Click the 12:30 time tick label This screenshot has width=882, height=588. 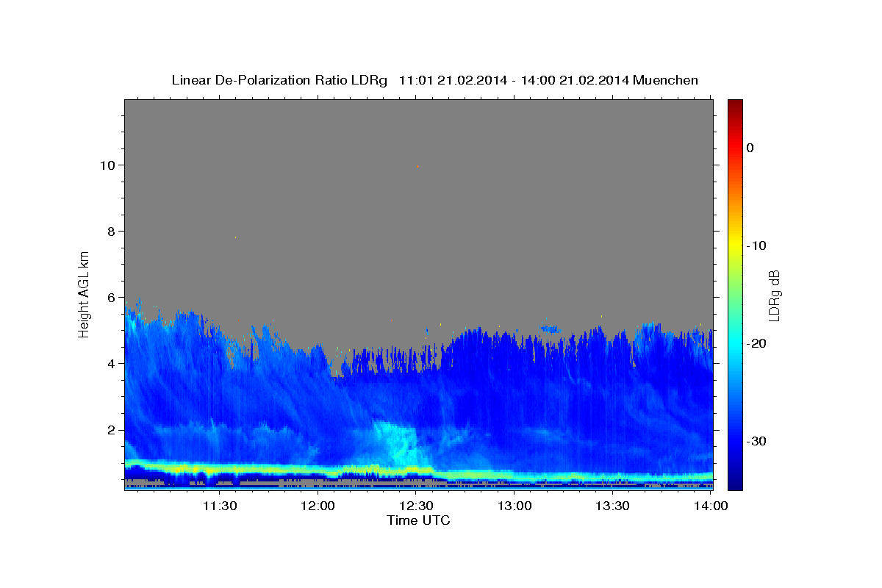click(416, 506)
